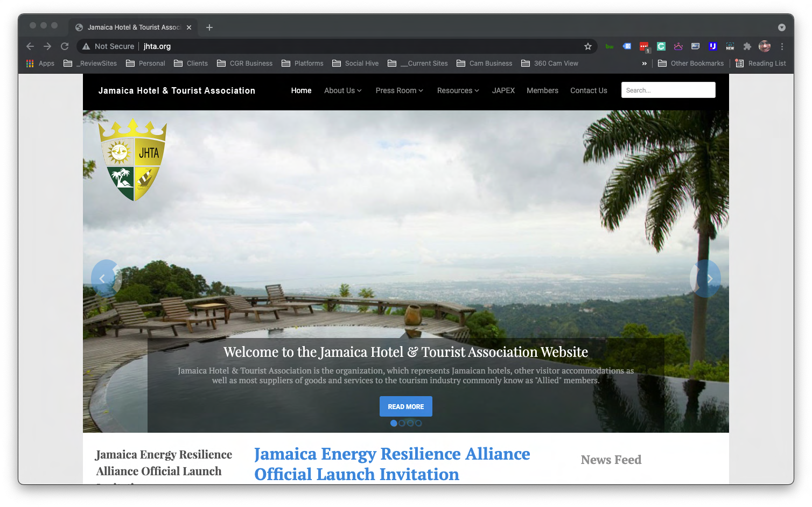This screenshot has height=507, width=812.
Task: Select the Jamaica Hotel & Tourist browser tab
Action: 133,27
